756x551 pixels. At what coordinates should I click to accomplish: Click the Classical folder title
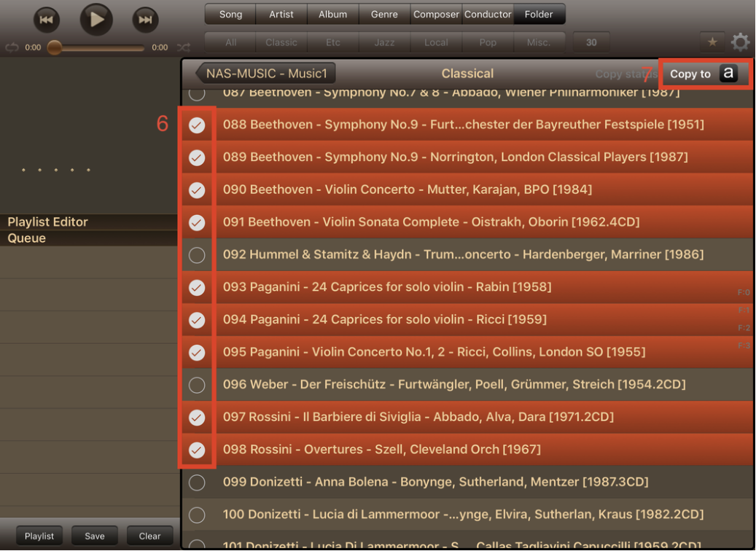(467, 74)
